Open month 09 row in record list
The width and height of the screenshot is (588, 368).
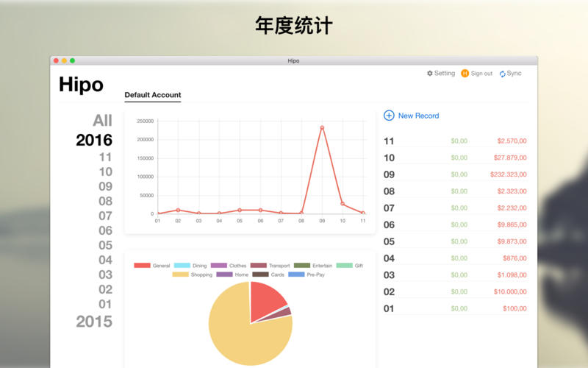[455, 174]
